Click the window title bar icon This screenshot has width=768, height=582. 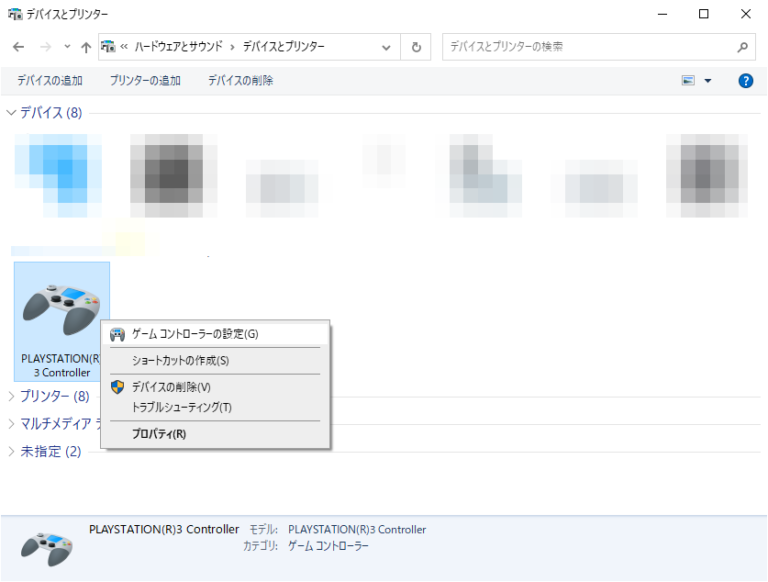[15, 14]
